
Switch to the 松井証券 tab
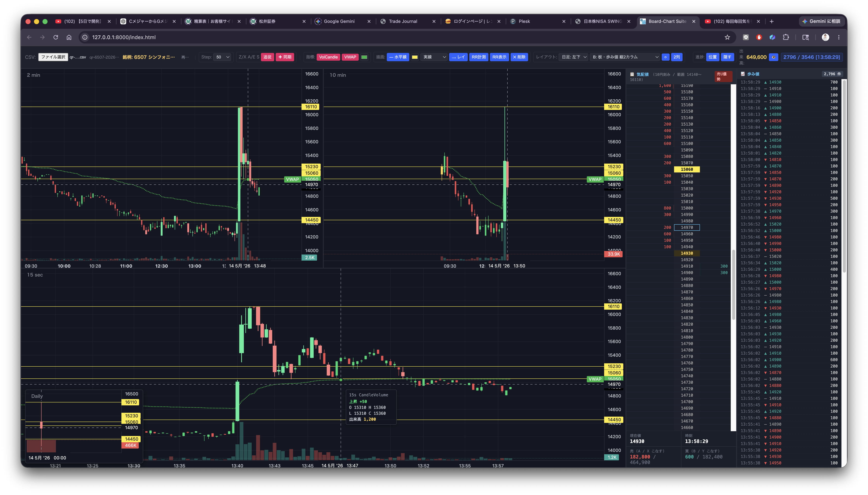(278, 21)
